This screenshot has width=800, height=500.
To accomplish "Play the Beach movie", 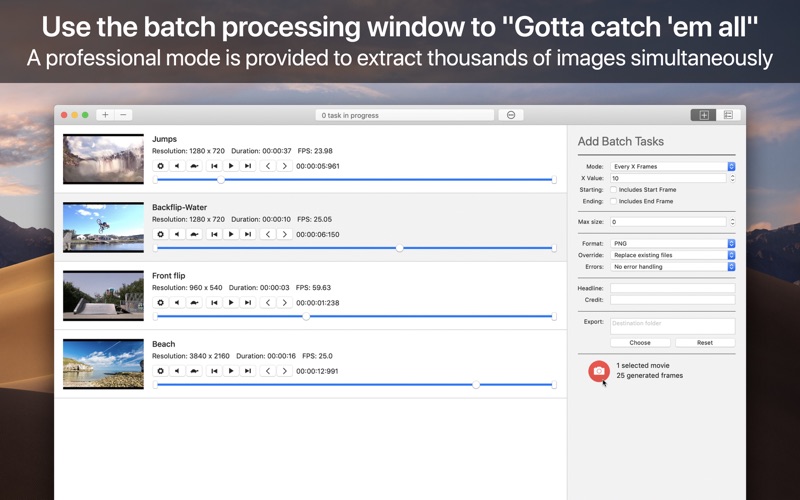I will pyautogui.click(x=231, y=371).
